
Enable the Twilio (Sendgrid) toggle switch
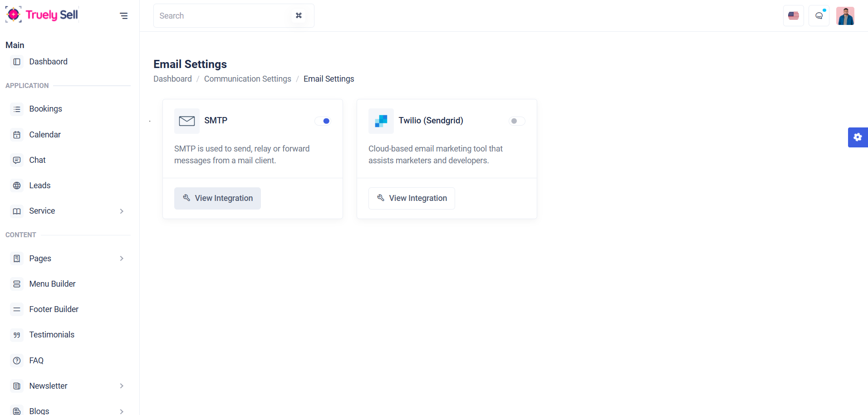coord(517,121)
